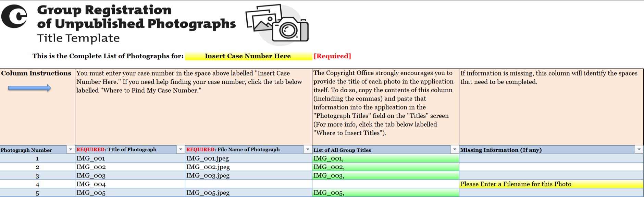
Task: Click the Column Instructions label cell
Action: (37, 107)
